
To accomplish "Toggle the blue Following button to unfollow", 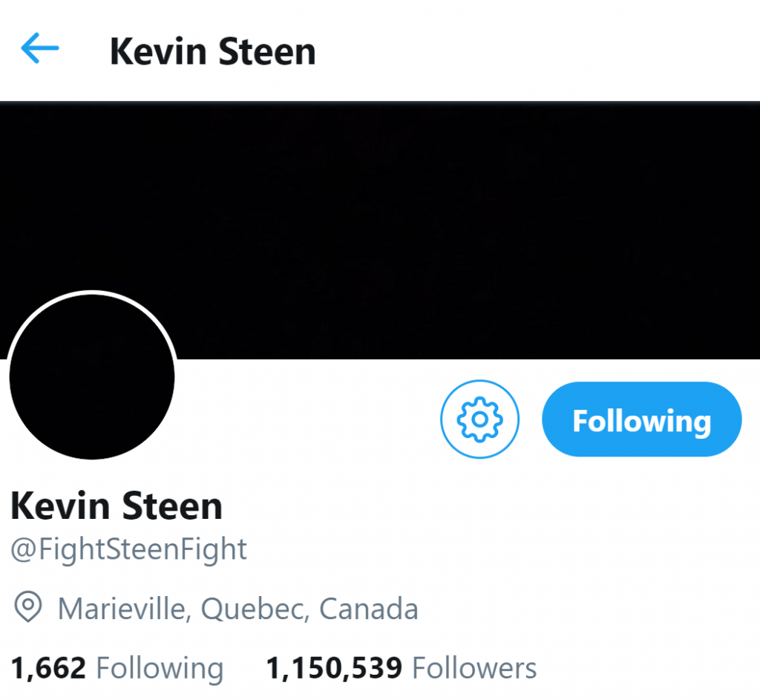I will [642, 419].
